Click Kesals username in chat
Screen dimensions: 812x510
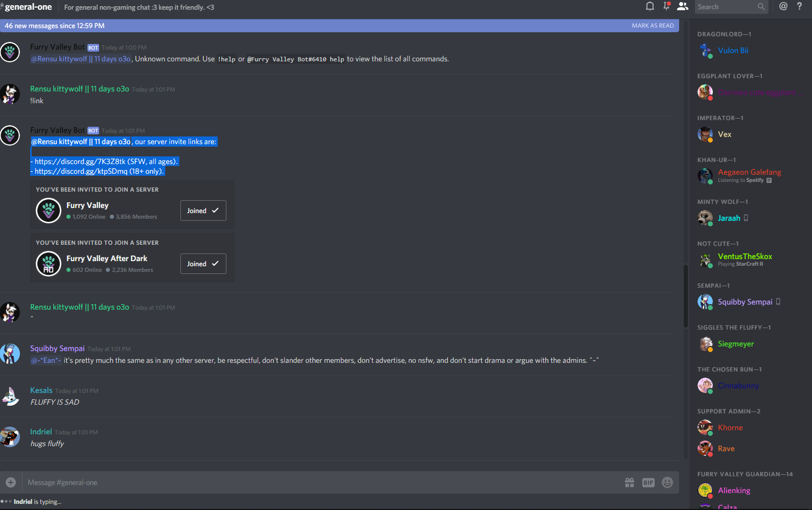click(x=41, y=390)
